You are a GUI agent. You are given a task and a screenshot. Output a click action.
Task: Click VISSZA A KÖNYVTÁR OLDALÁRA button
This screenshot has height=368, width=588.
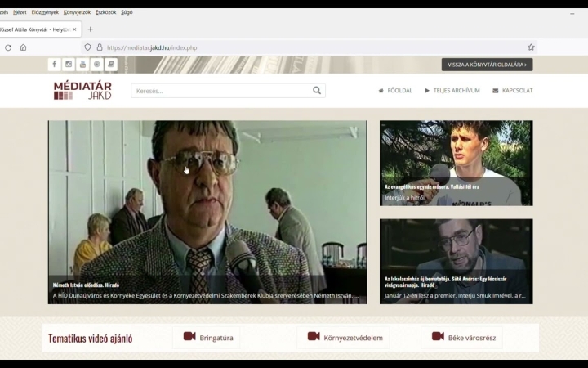click(x=487, y=65)
